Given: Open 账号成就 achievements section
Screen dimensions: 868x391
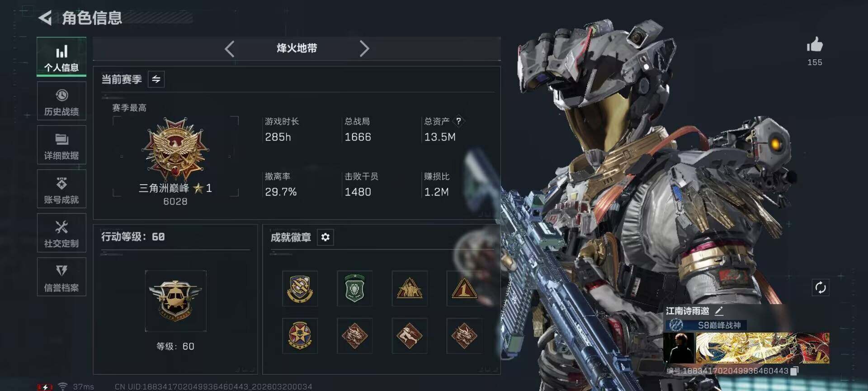Looking at the screenshot, I should (x=61, y=189).
